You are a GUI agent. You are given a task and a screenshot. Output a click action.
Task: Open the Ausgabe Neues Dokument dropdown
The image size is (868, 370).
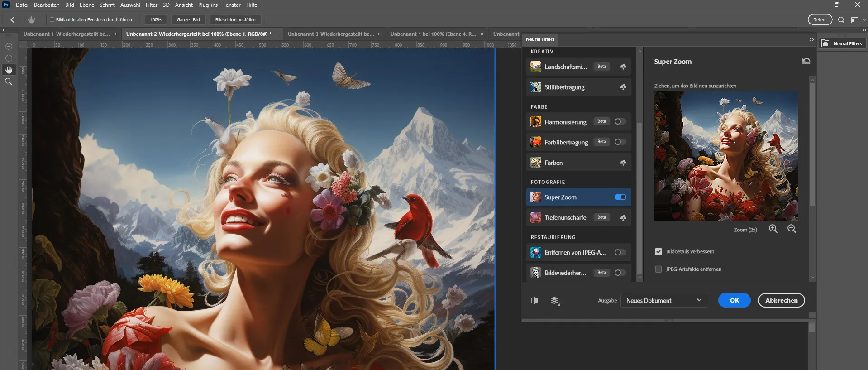click(663, 300)
